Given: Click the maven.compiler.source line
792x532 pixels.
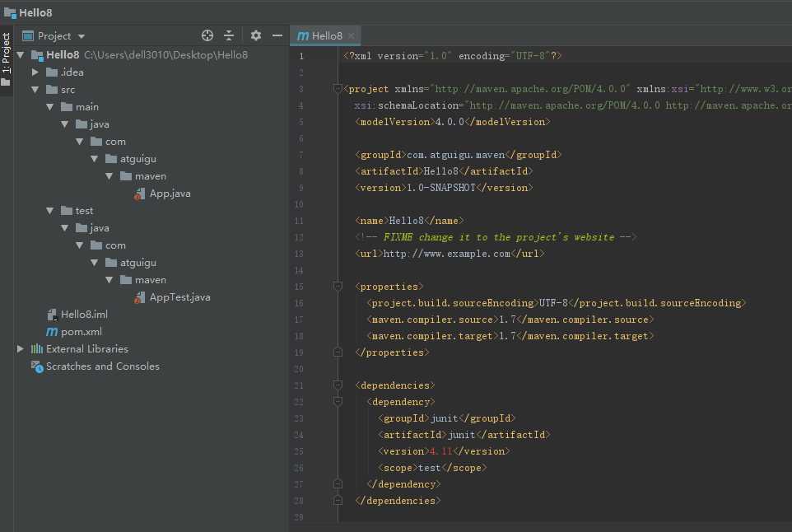Looking at the screenshot, I should (510, 320).
